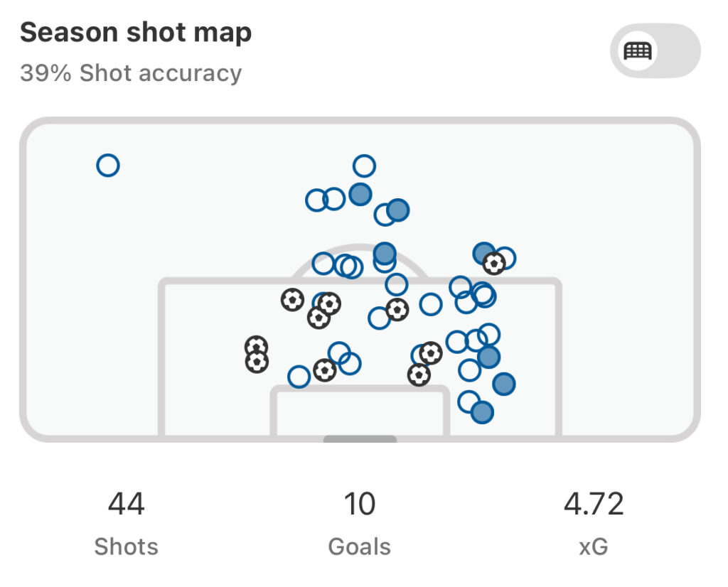Click the goal ball icon just above the six-yard box right
Viewport: 728px width, 587px height.
(x=419, y=375)
